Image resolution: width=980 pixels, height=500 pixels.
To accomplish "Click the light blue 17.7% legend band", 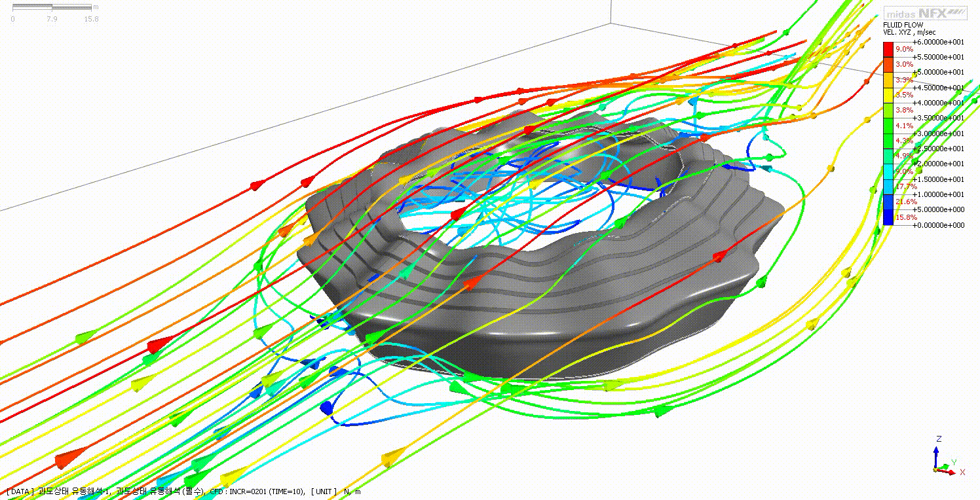I will pyautogui.click(x=888, y=187).
